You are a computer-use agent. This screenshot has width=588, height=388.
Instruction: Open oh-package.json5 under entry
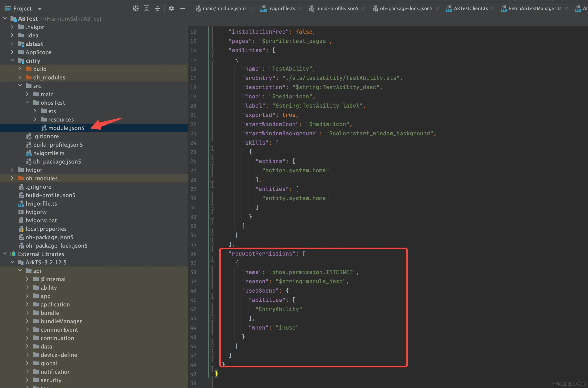point(57,162)
